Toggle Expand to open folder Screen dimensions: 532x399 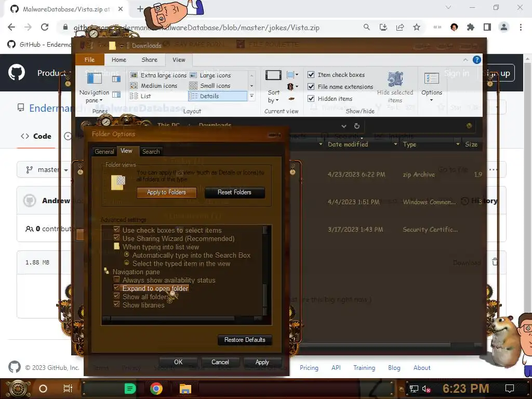pyautogui.click(x=116, y=288)
